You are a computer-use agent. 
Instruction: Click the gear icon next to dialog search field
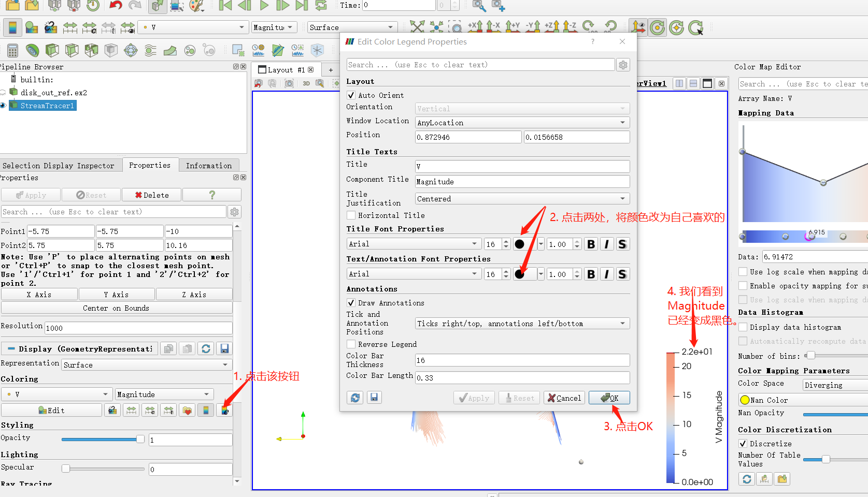pos(623,64)
